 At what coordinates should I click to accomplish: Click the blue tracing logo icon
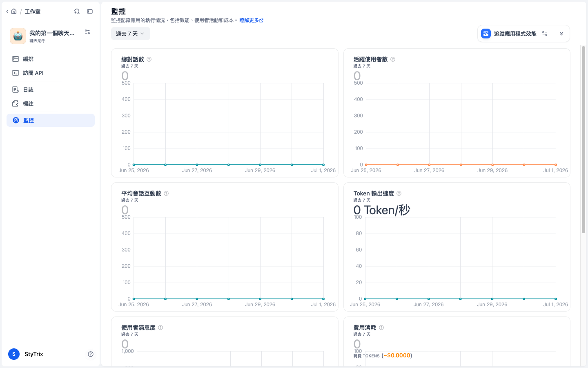click(x=486, y=34)
